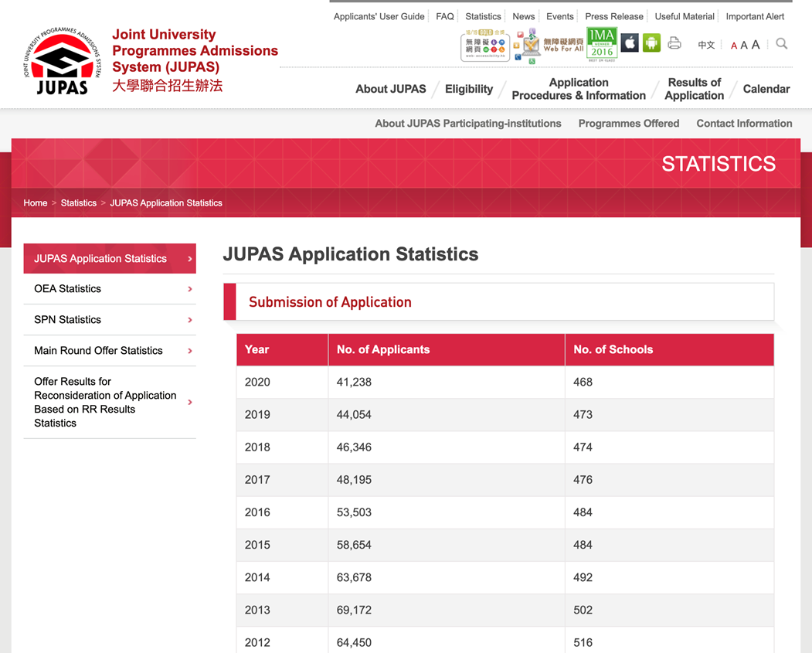812x653 pixels.
Task: Click the JUPAS logo
Action: point(62,60)
